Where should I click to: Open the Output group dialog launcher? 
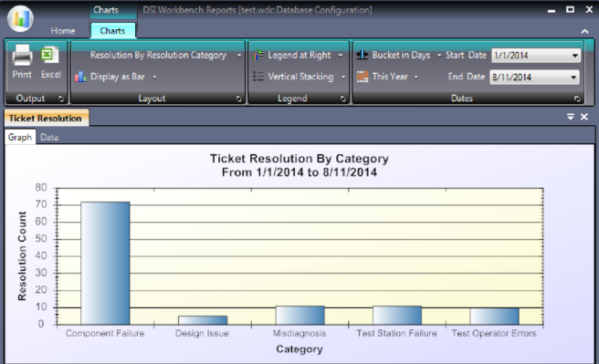pyautogui.click(x=61, y=99)
